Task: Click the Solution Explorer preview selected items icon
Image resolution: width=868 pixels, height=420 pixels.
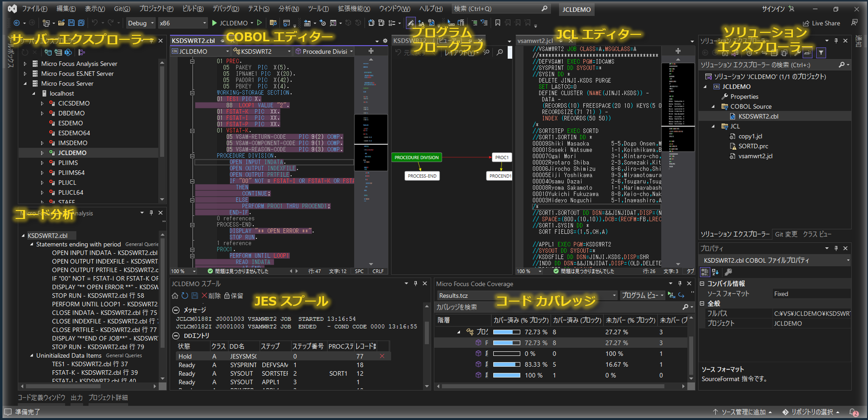Action: click(807, 52)
